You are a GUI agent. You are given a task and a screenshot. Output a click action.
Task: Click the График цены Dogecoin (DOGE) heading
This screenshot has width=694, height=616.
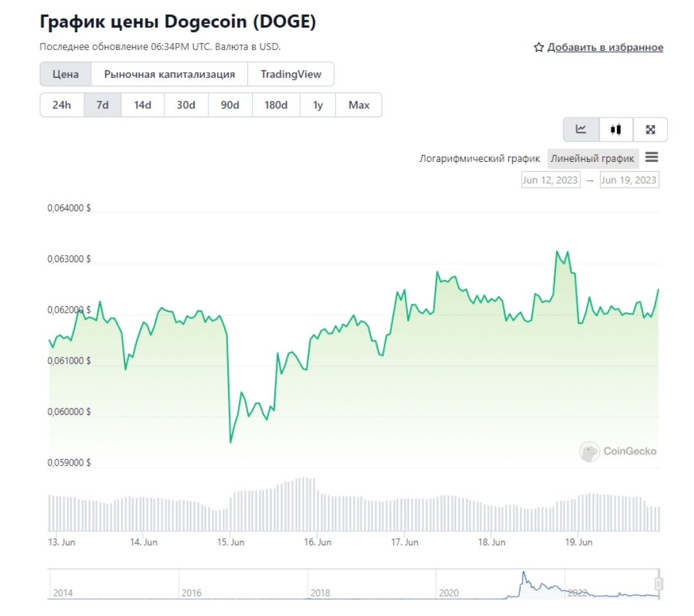tap(178, 22)
